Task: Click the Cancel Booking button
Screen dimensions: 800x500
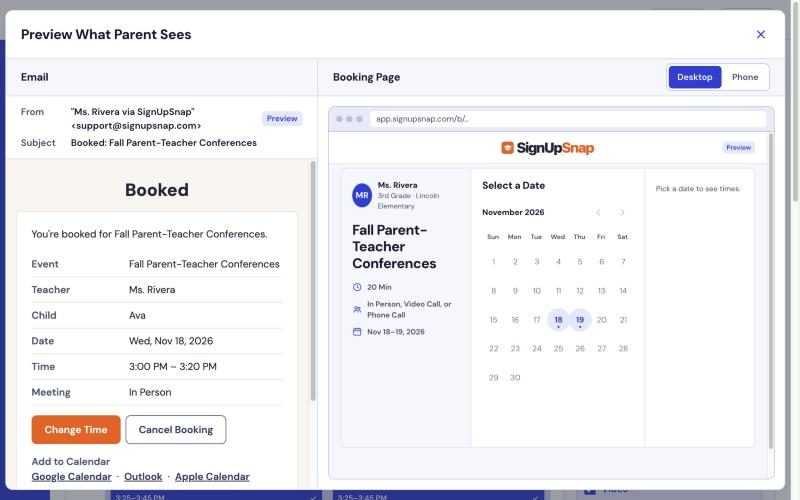Action: click(176, 430)
